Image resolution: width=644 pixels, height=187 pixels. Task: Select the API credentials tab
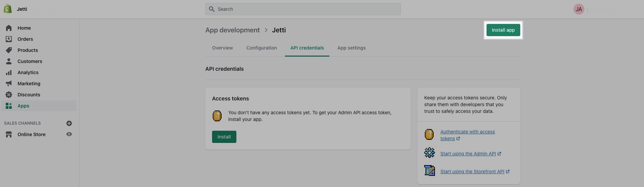[x=307, y=48]
